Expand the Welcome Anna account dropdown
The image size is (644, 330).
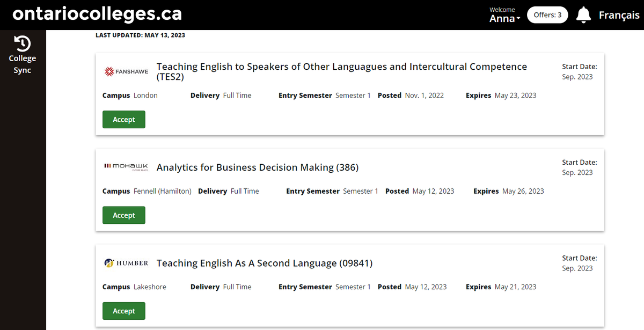tap(504, 15)
